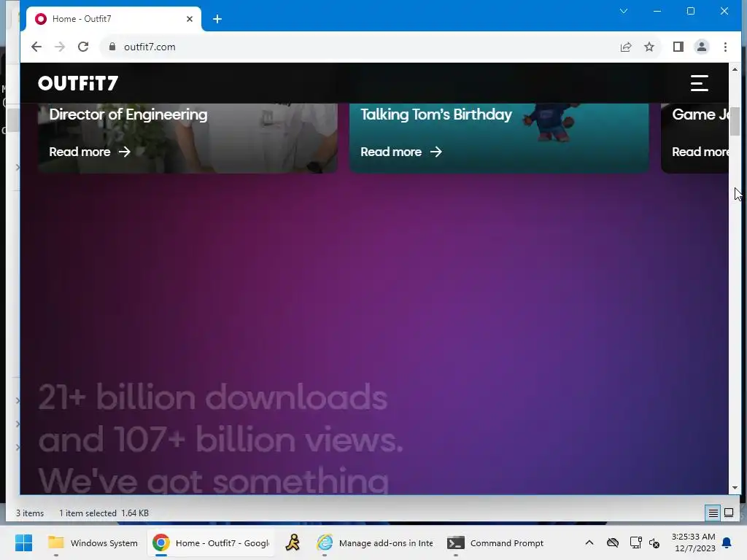Switch File Explorer to details view
The width and height of the screenshot is (747, 560).
713,513
